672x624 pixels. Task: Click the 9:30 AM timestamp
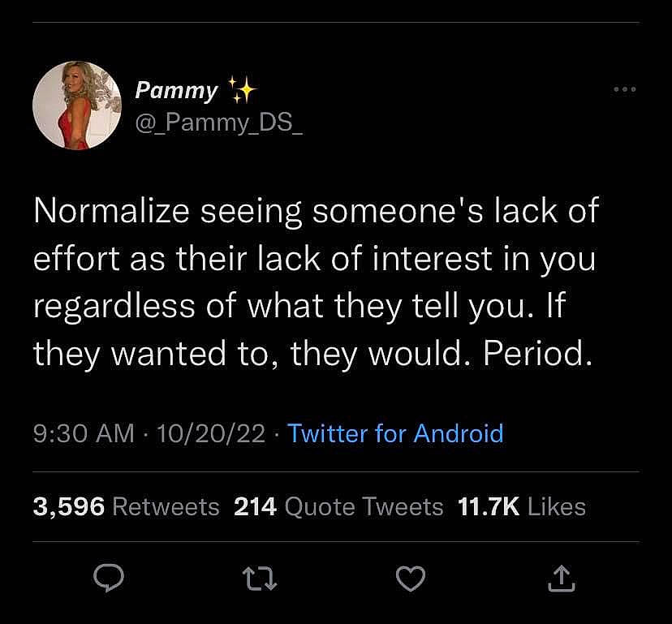tap(84, 433)
